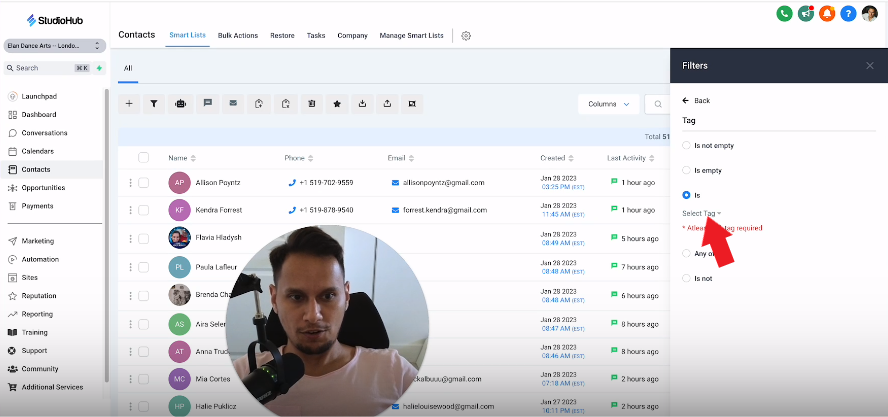Sort by the Phone column
The width and height of the screenshot is (888, 417).
298,158
